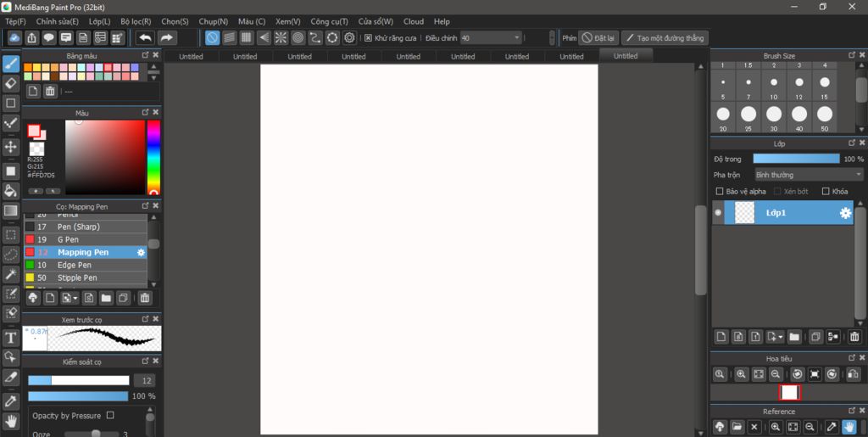Viewport: 868px width, 437px height.
Task: Select the Bucket fill tool
Action: 10,191
